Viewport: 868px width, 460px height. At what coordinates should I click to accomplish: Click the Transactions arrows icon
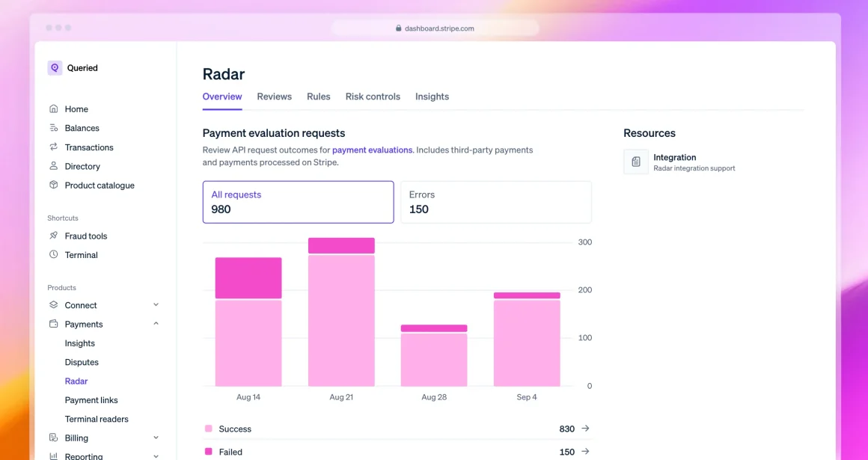(54, 147)
